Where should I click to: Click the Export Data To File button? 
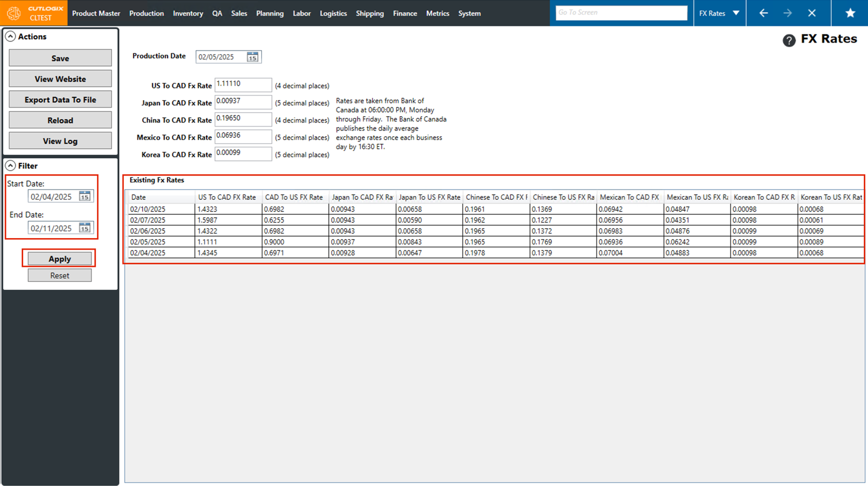(x=60, y=100)
